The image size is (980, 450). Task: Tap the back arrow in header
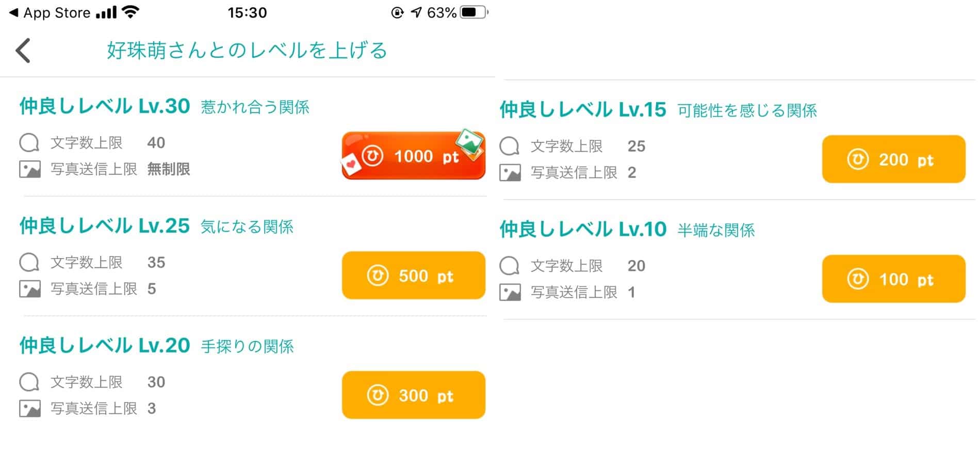click(x=23, y=51)
